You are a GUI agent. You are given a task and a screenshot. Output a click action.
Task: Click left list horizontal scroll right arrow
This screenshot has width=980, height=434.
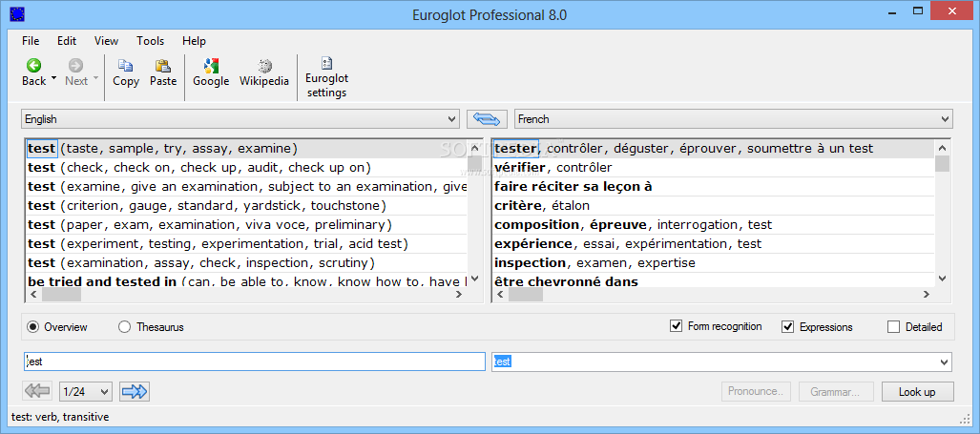[459, 295]
